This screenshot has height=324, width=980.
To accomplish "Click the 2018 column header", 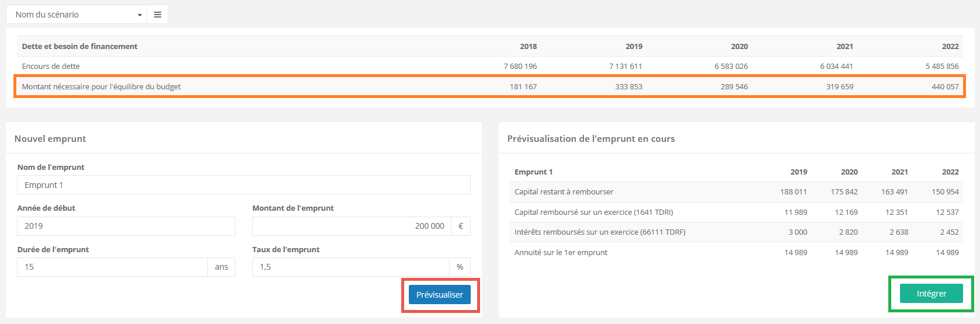I will 528,47.
